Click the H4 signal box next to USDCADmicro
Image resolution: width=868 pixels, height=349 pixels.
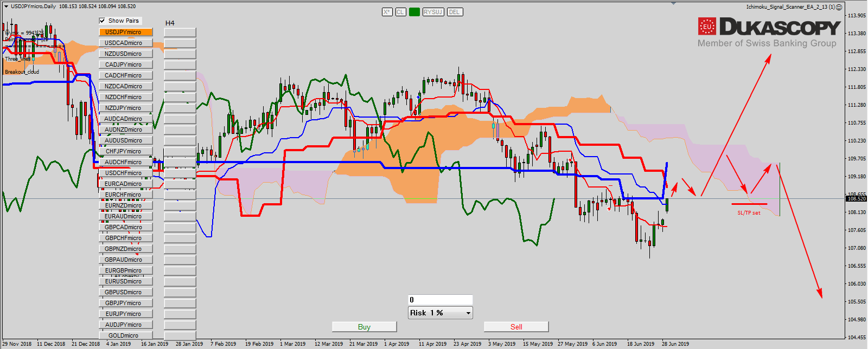click(180, 43)
